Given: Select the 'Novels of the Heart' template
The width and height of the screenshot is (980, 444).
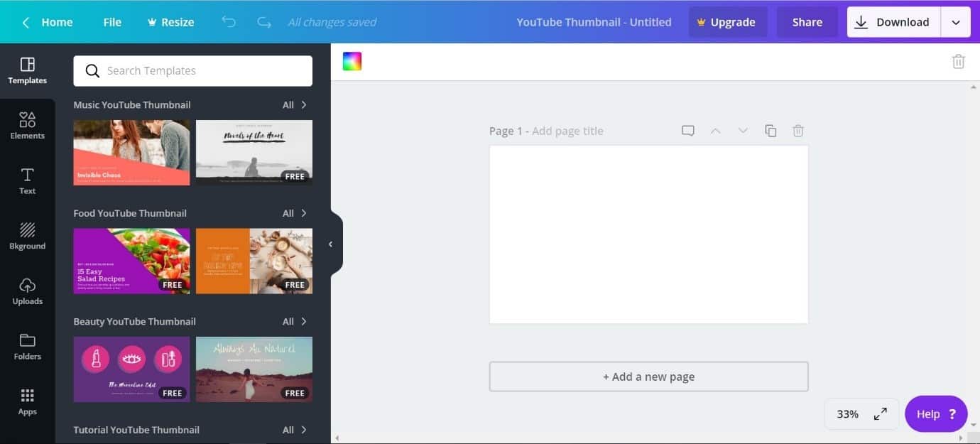Looking at the screenshot, I should tap(254, 152).
